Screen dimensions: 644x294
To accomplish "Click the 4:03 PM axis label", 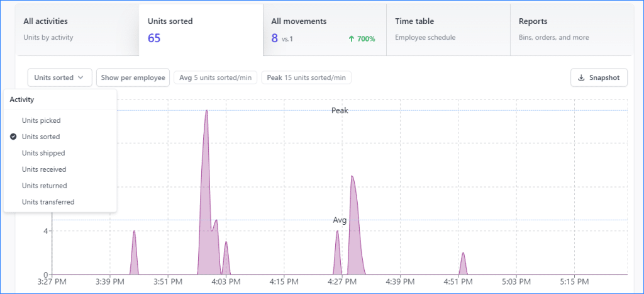I will 226,282.
